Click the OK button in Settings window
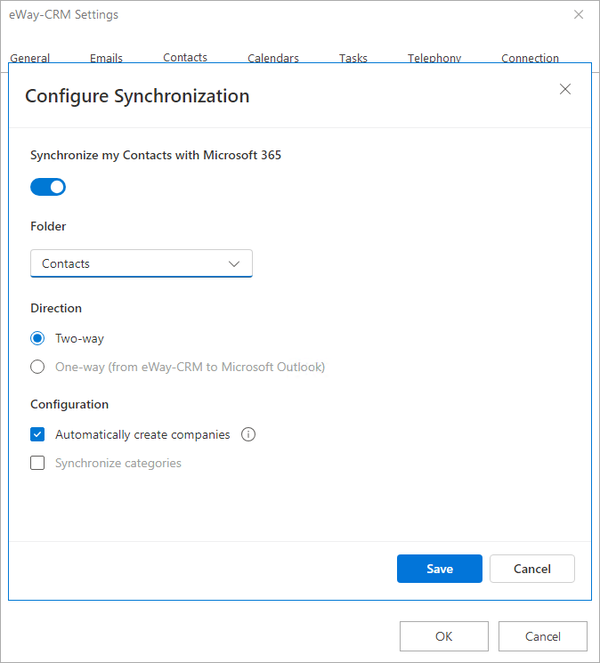Screen dimensions: 600x663 pos(444,636)
